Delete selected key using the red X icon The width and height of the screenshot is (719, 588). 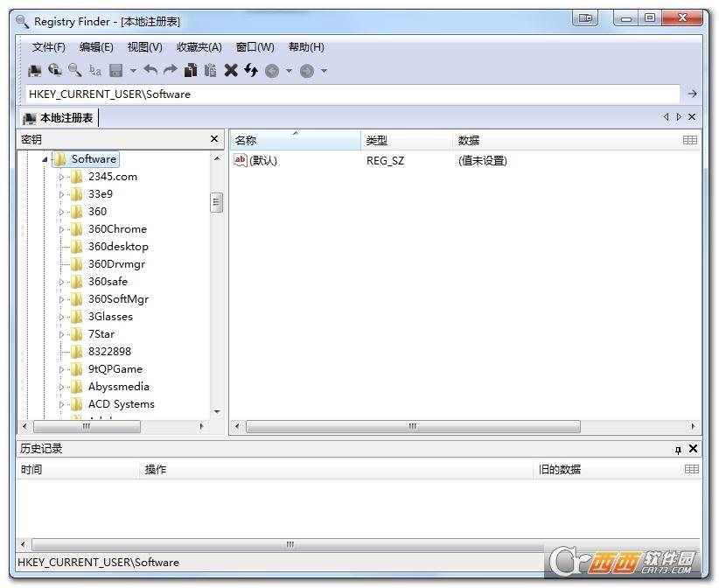[229, 70]
